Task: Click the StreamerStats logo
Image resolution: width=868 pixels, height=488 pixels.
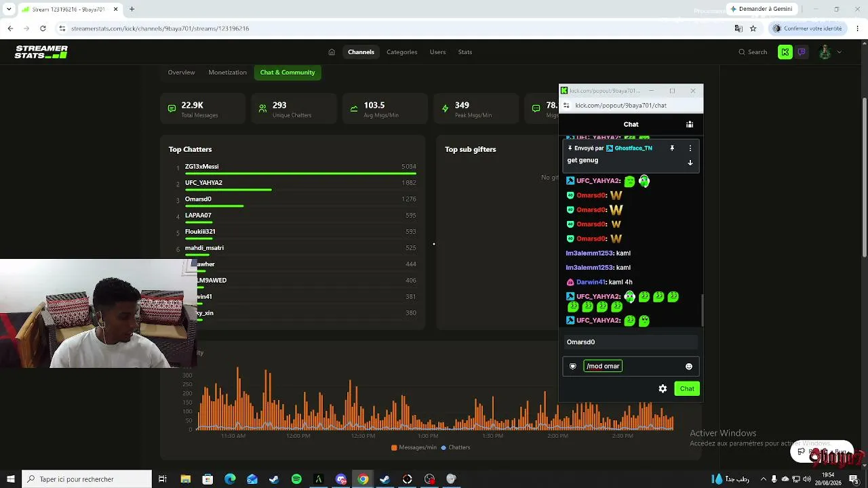Action: coord(41,52)
